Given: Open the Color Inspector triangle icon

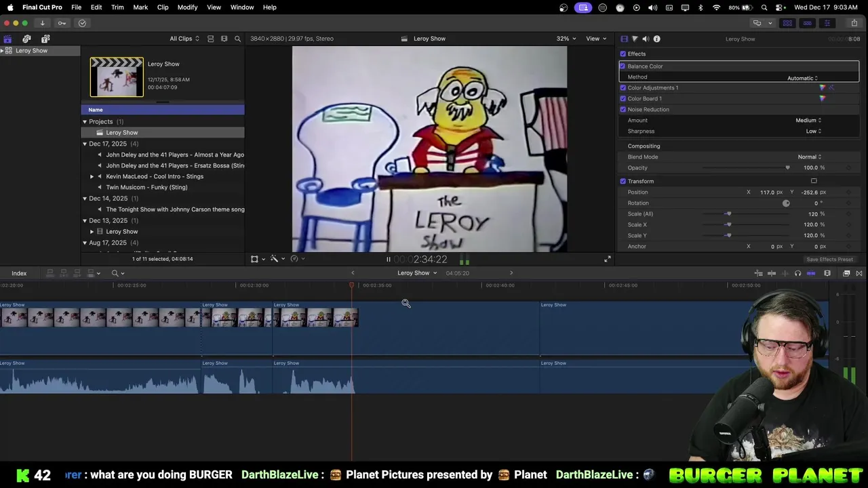Looking at the screenshot, I should (x=635, y=39).
